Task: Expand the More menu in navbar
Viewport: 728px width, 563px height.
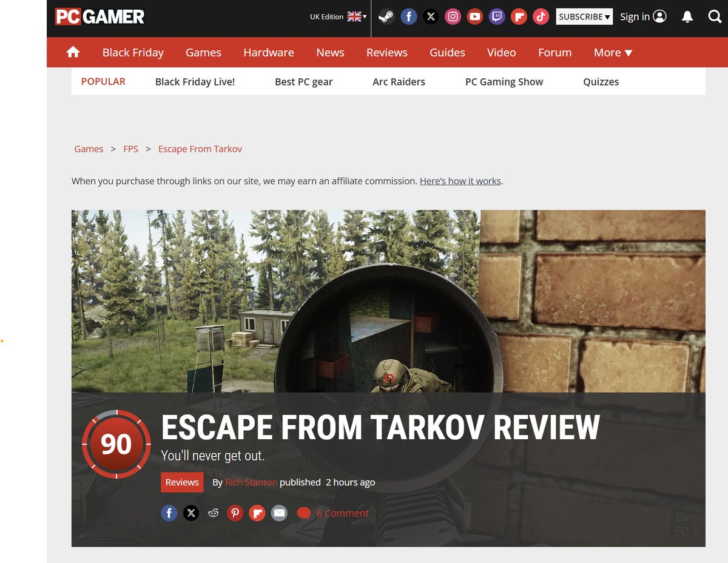Action: pos(613,53)
